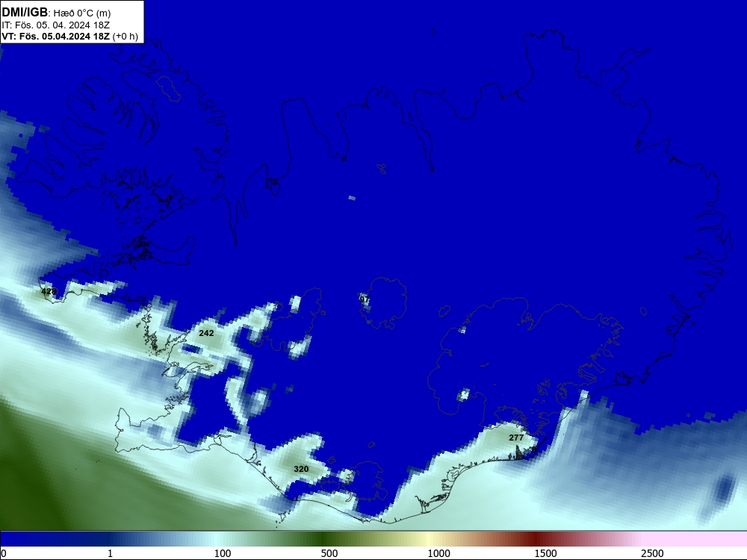Click the 100 tick on the color scale
The width and height of the screenshot is (747, 560).
pyautogui.click(x=223, y=553)
